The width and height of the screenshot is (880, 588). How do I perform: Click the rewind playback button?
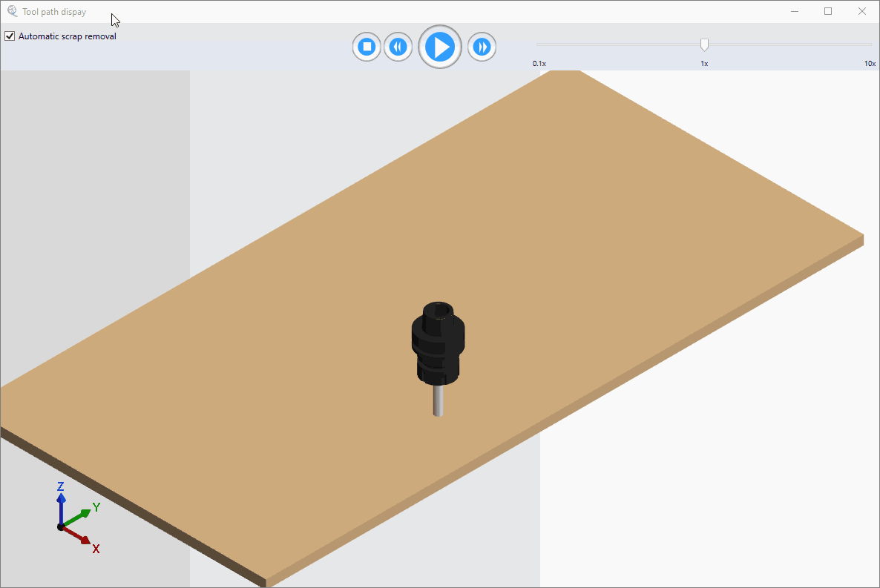(x=398, y=47)
